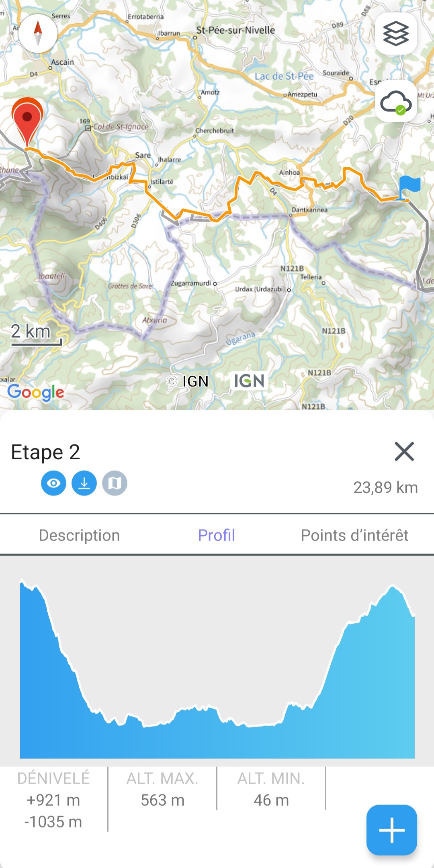Tap the Sare village label on map
The image size is (434, 868).
pos(143,156)
